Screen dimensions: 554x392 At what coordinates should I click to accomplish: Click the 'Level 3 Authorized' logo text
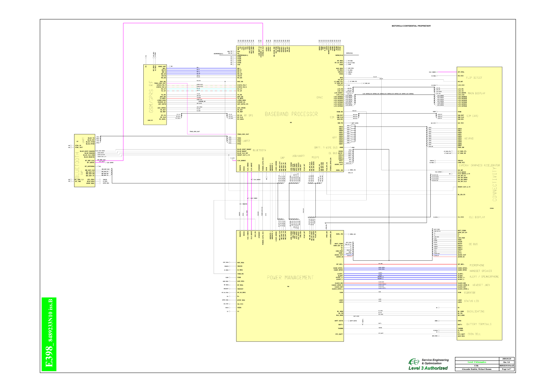pos(428,368)
